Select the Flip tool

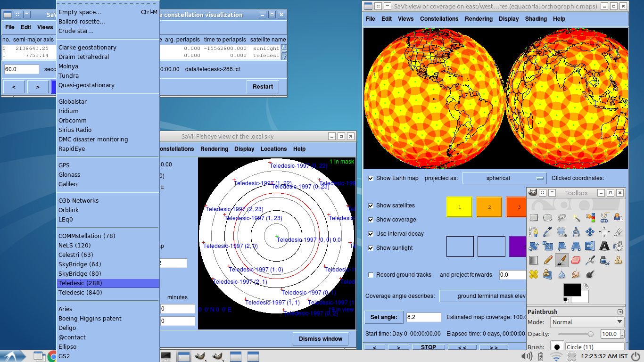590,246
